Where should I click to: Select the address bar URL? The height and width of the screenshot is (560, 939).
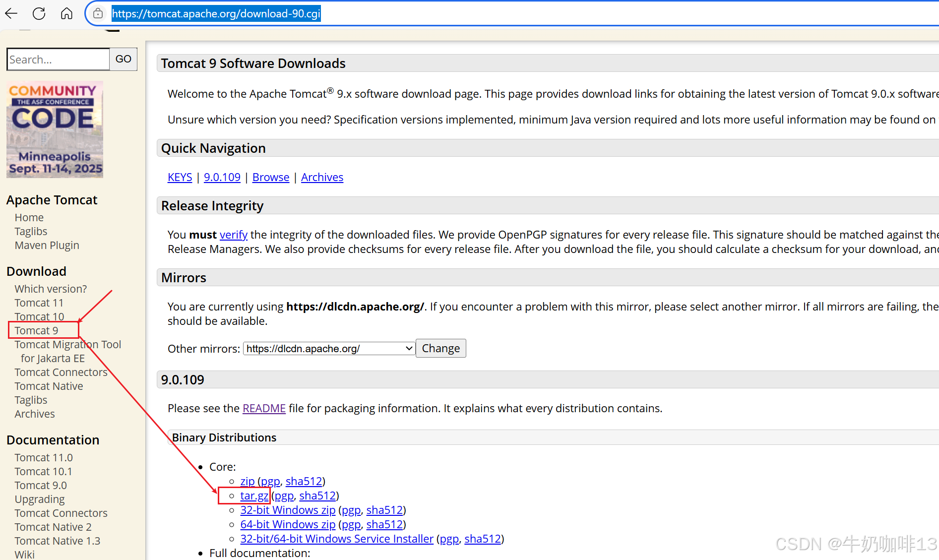click(216, 13)
